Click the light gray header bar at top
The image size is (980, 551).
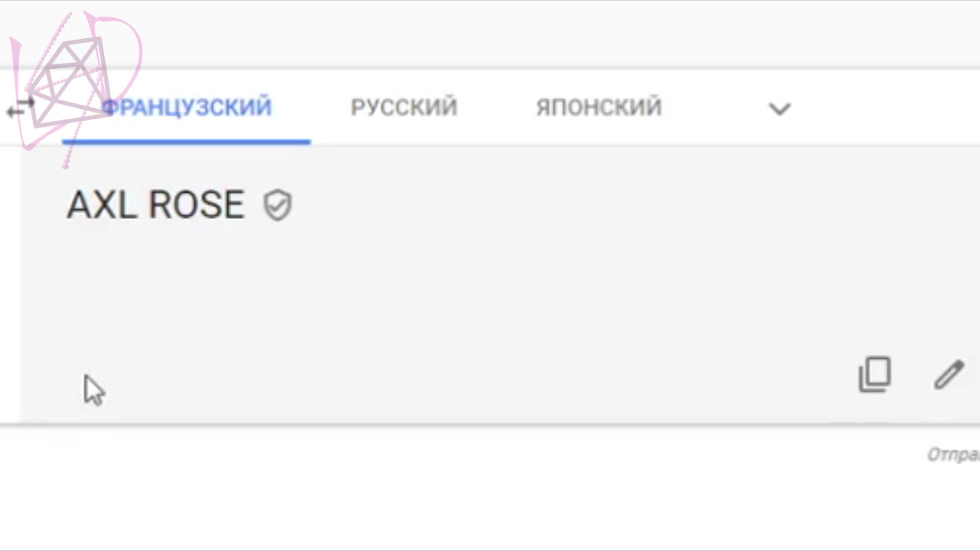(x=495, y=34)
